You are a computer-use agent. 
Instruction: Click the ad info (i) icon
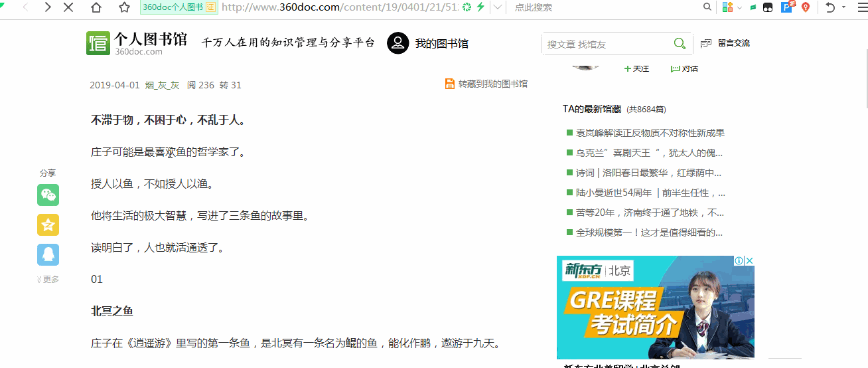739,261
